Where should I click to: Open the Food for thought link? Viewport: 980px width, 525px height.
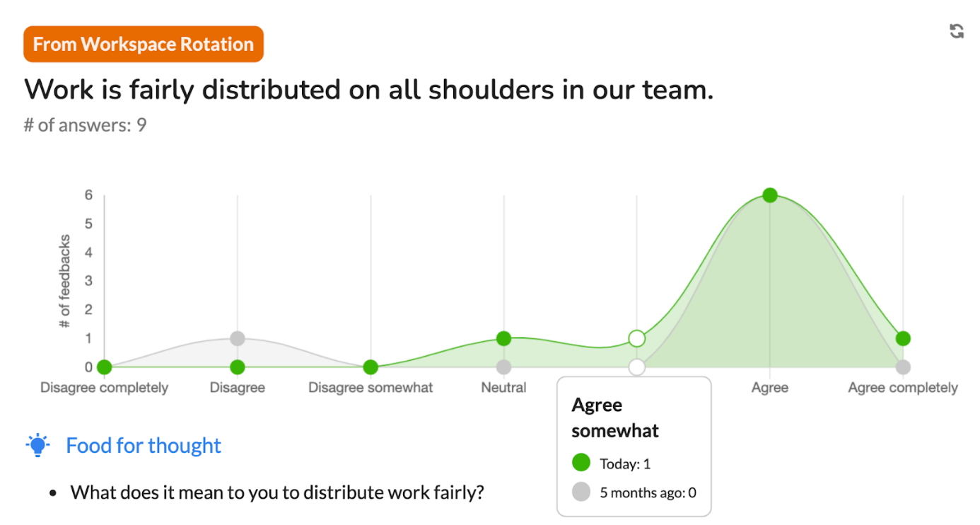click(x=144, y=446)
